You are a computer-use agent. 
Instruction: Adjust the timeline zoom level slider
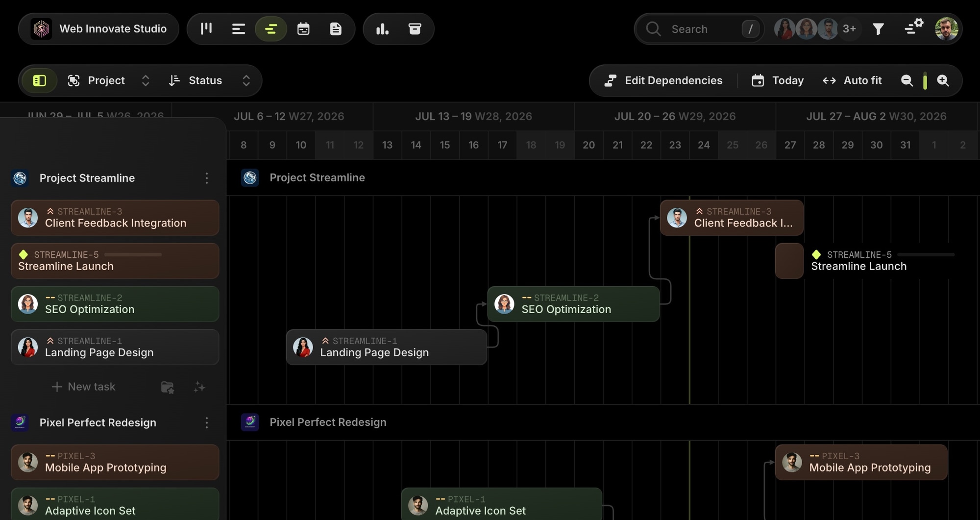pyautogui.click(x=925, y=80)
